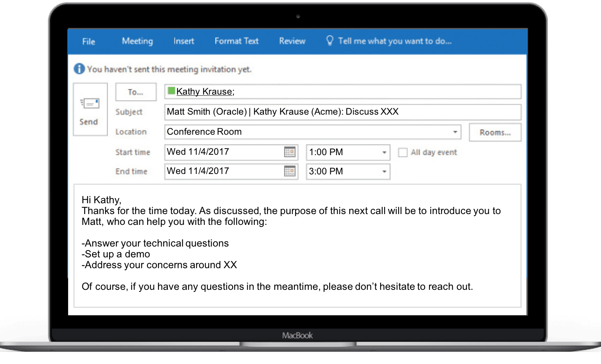
Task: Click in the Subject field
Action: click(x=342, y=112)
